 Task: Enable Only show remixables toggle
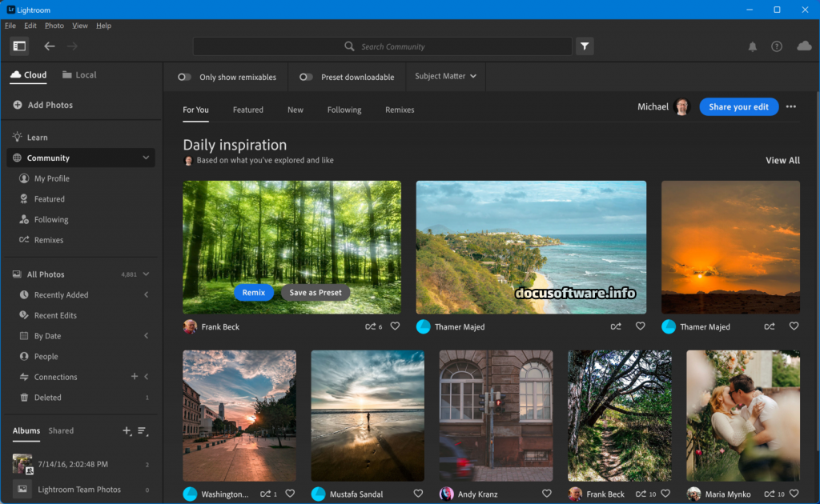click(x=185, y=78)
